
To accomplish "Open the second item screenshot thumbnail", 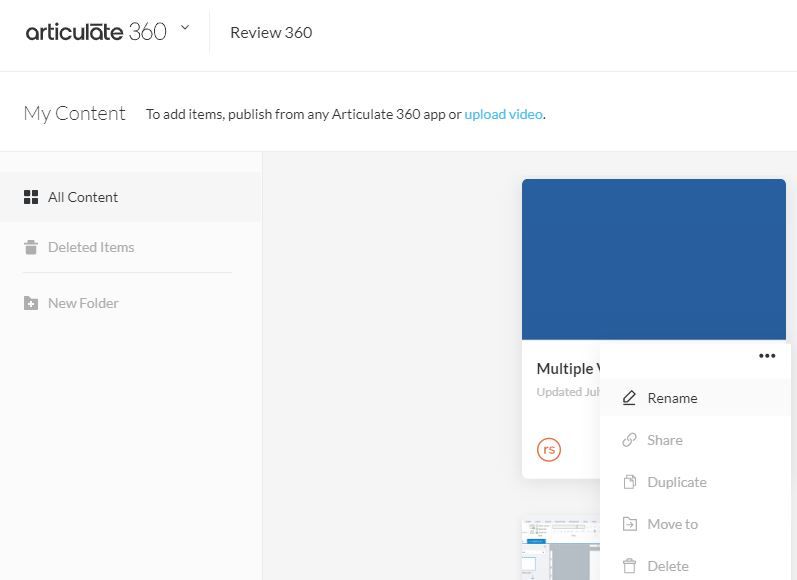I will (x=561, y=550).
